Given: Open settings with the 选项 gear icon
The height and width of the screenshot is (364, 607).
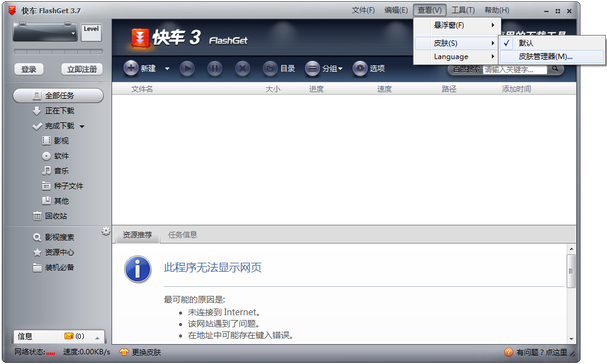Looking at the screenshot, I should (x=360, y=68).
